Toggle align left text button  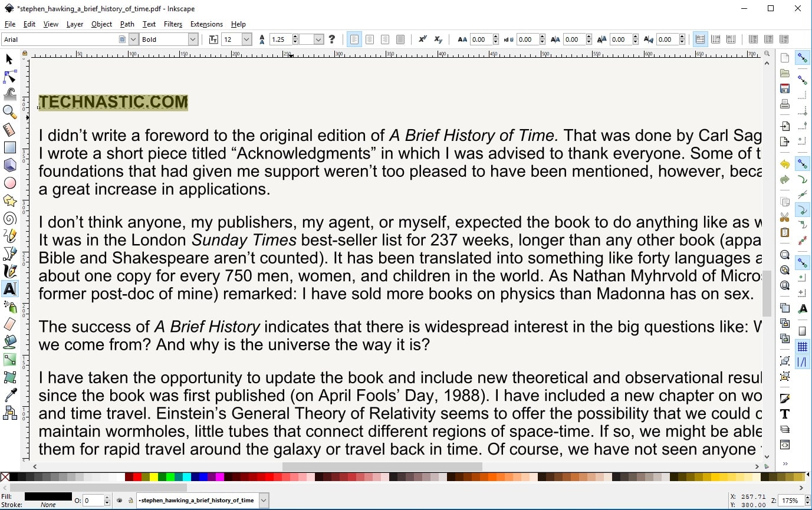(x=354, y=40)
